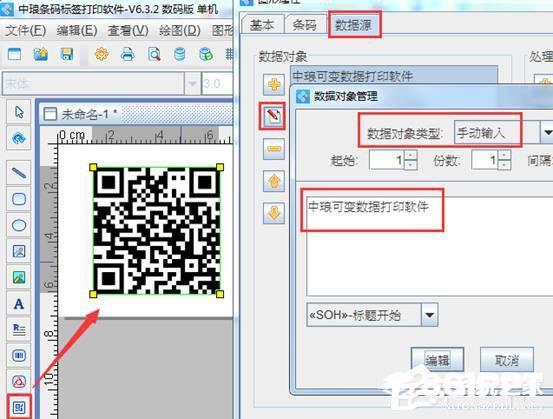Select the QR code drawing tool
The width and height of the screenshot is (553, 419).
click(19, 407)
